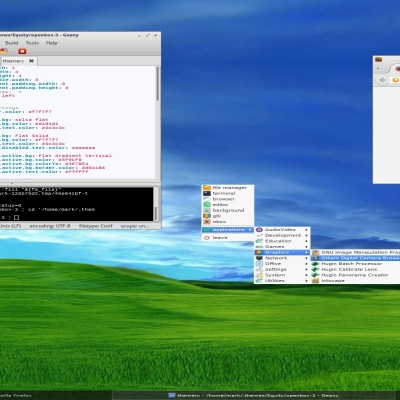This screenshot has width=400, height=400.
Task: Expand the Games category arrow
Action: (x=306, y=247)
